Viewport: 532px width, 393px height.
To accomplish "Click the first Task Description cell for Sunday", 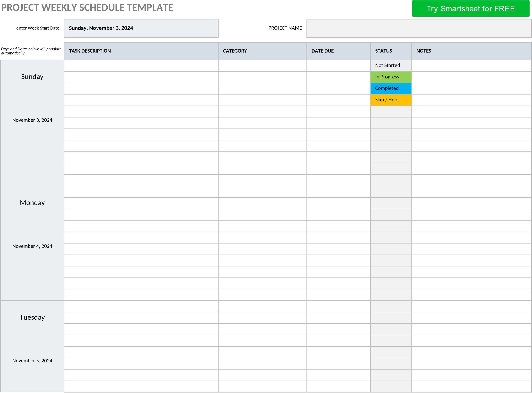I will click(141, 66).
